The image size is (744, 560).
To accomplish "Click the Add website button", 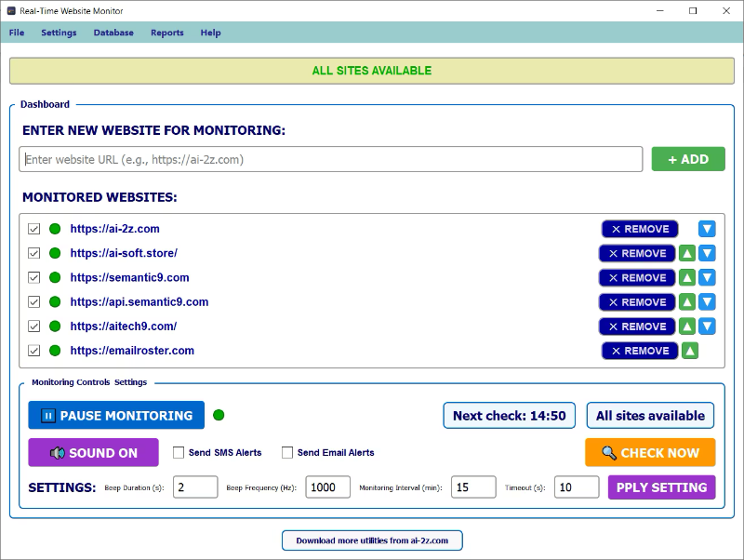I will (687, 159).
